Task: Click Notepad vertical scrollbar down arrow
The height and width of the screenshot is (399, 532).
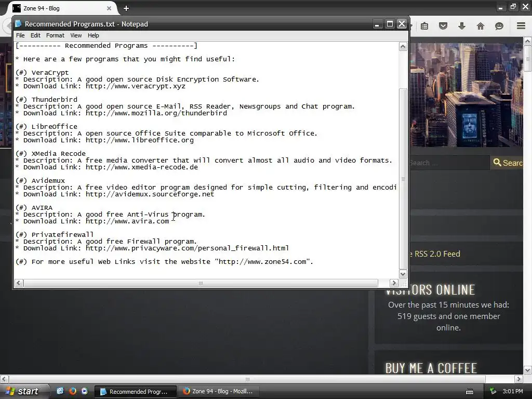Action: tap(403, 274)
